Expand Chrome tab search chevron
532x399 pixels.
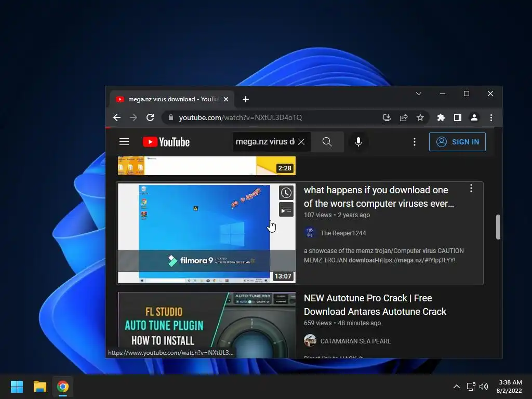tap(419, 94)
